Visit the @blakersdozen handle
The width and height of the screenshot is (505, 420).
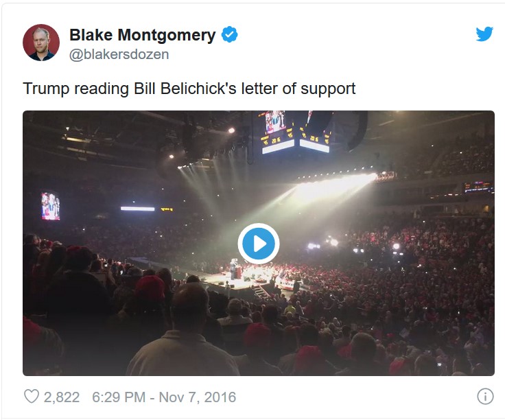(x=119, y=54)
